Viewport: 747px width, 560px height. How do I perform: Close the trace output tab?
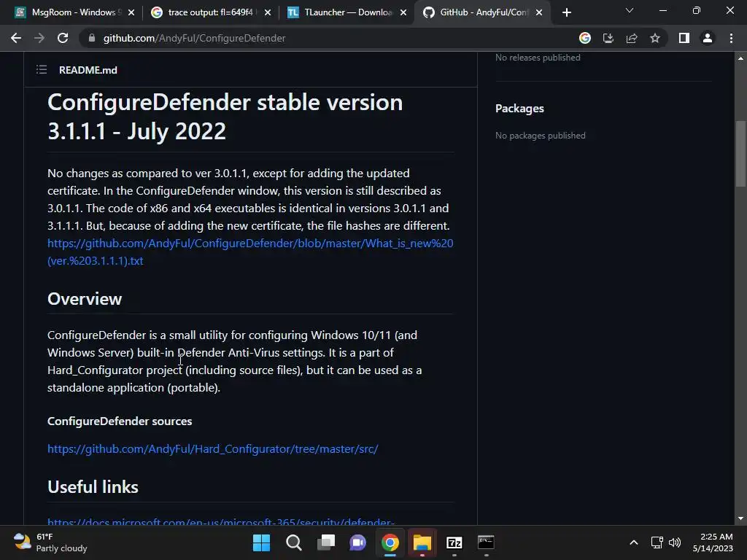(x=268, y=12)
